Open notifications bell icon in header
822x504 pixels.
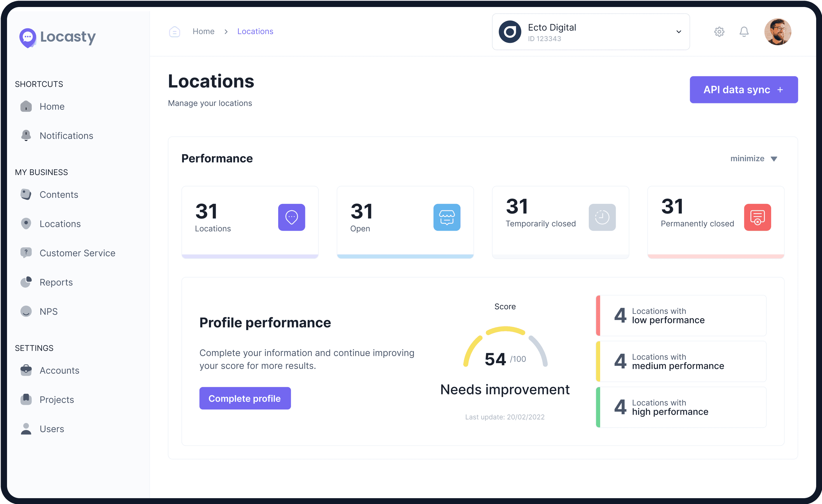[x=743, y=32]
